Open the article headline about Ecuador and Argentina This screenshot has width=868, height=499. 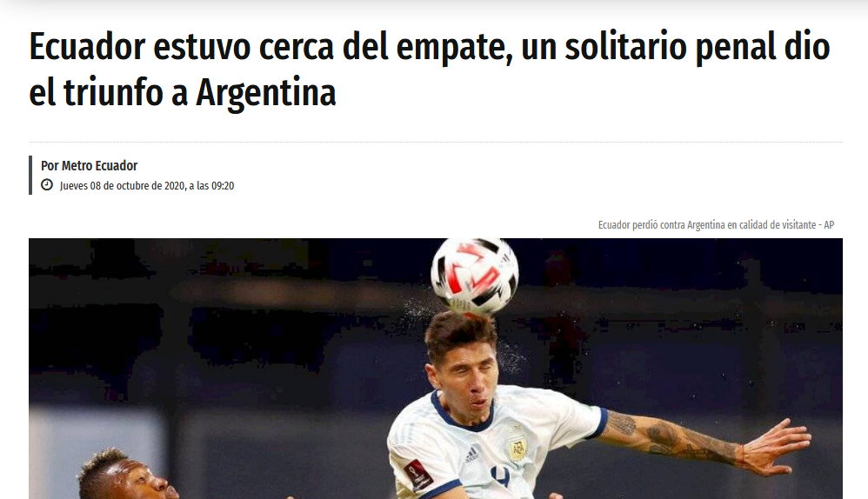click(430, 70)
